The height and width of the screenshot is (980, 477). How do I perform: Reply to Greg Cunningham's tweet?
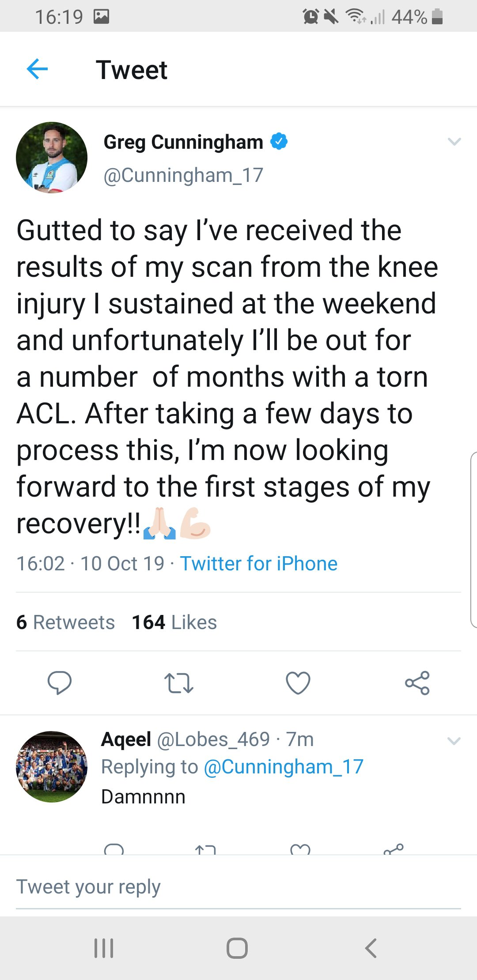coord(59,682)
